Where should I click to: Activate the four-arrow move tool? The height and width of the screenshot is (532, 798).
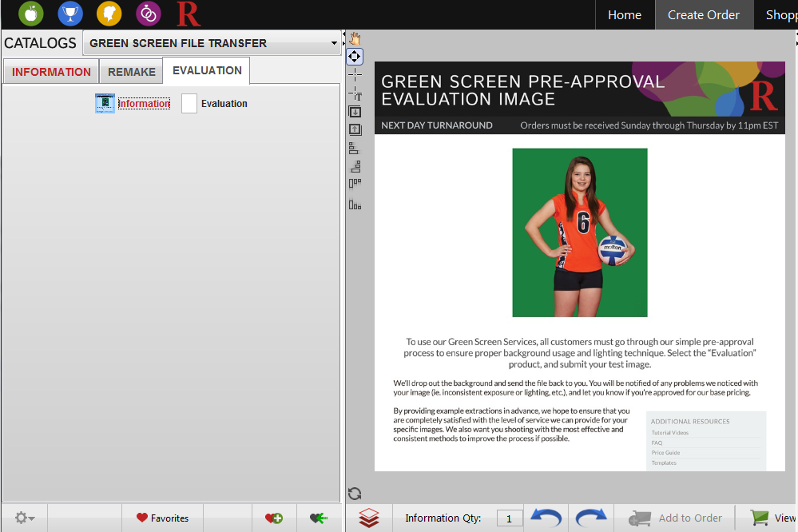(x=355, y=56)
